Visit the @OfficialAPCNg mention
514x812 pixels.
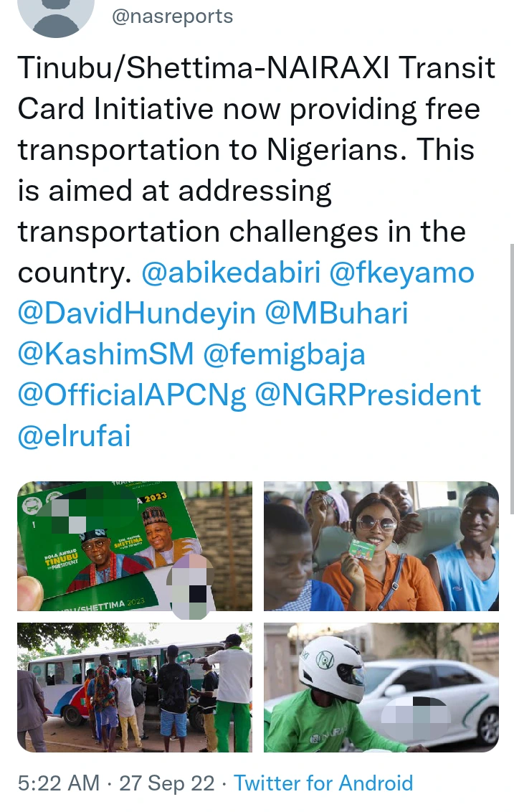[x=132, y=396]
